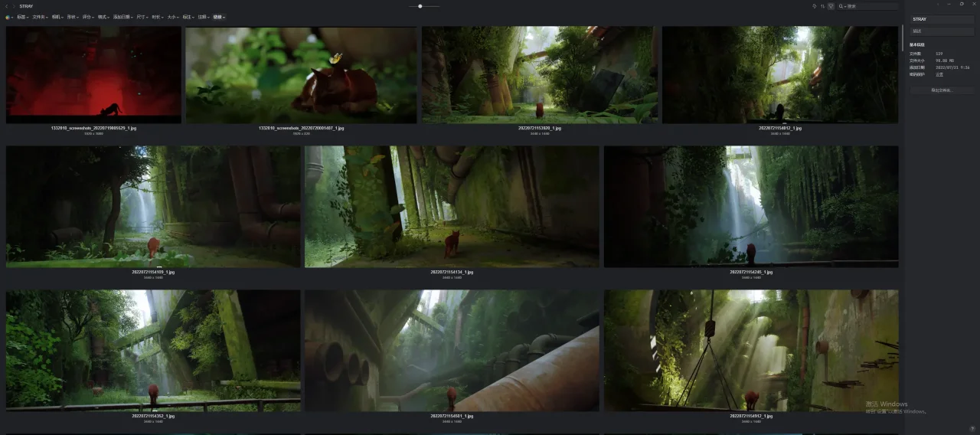Minimize the Eagle window
Image resolution: width=980 pixels, height=435 pixels.
coord(949,4)
